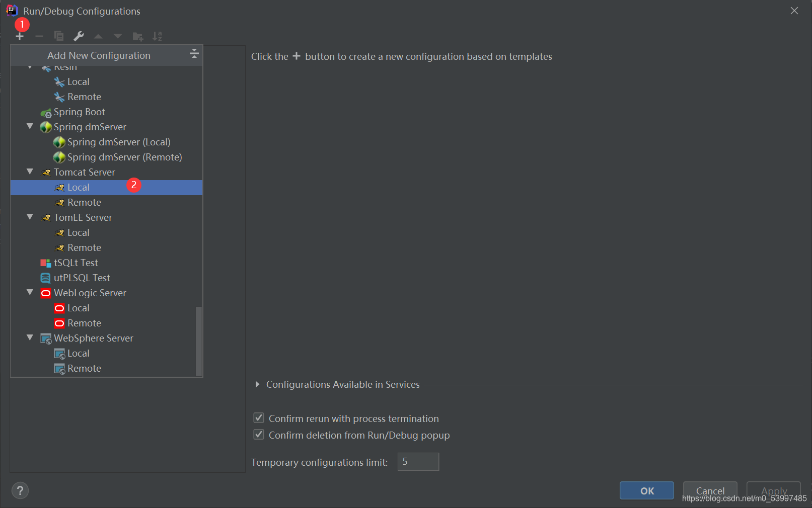
Task: Click the Resin Local icon
Action: point(59,82)
